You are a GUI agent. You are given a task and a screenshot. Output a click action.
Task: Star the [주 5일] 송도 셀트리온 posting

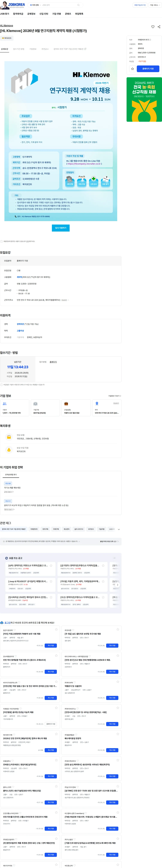pos(118,629)
